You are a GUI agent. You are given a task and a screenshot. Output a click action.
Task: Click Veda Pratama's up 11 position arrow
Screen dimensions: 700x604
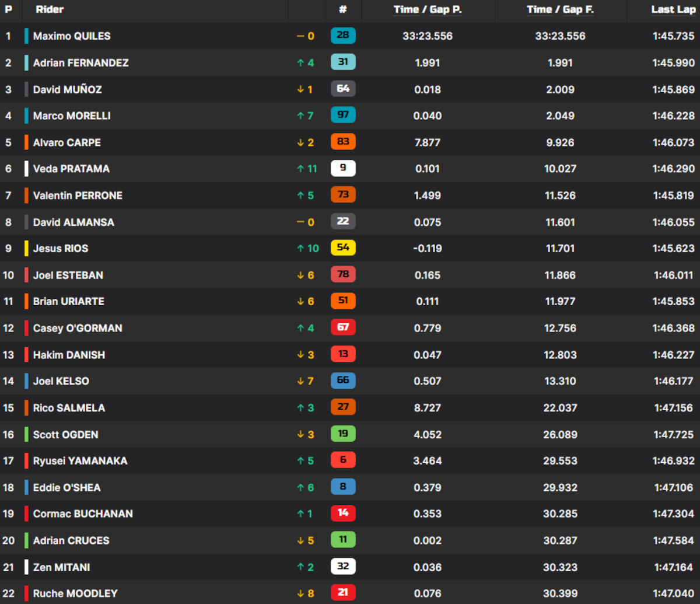[307, 169]
